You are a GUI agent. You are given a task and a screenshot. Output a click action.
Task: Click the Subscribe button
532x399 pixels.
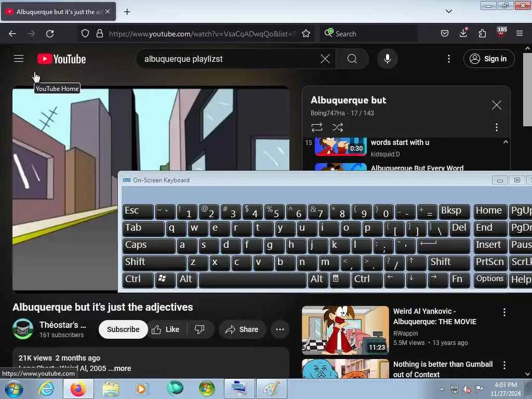[x=123, y=329]
